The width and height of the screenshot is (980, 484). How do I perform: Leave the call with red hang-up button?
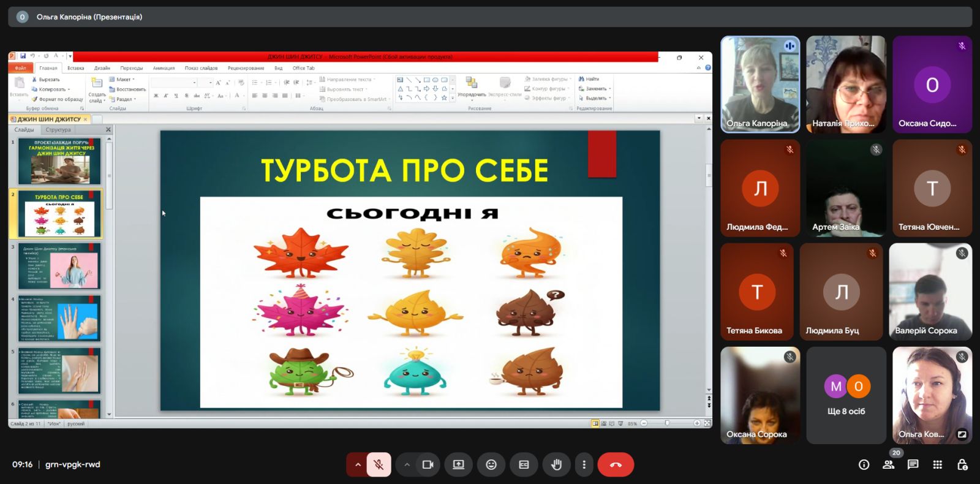[616, 464]
